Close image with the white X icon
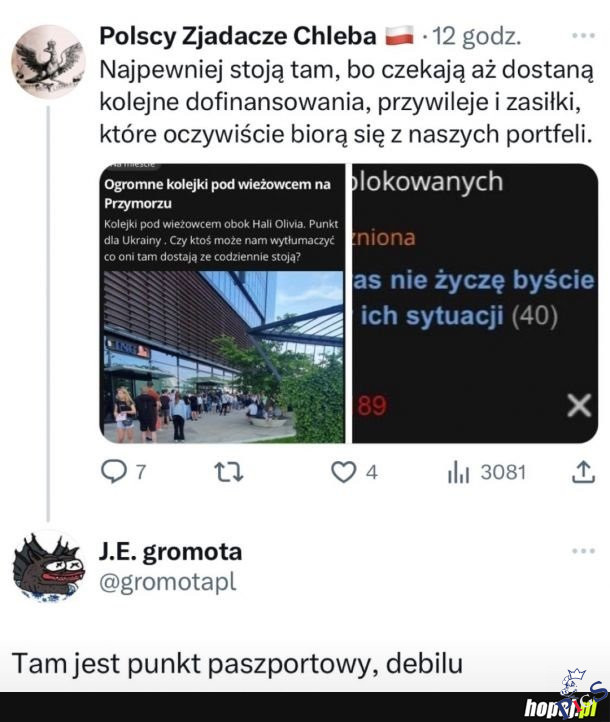The width and height of the screenshot is (610, 722). [x=579, y=406]
